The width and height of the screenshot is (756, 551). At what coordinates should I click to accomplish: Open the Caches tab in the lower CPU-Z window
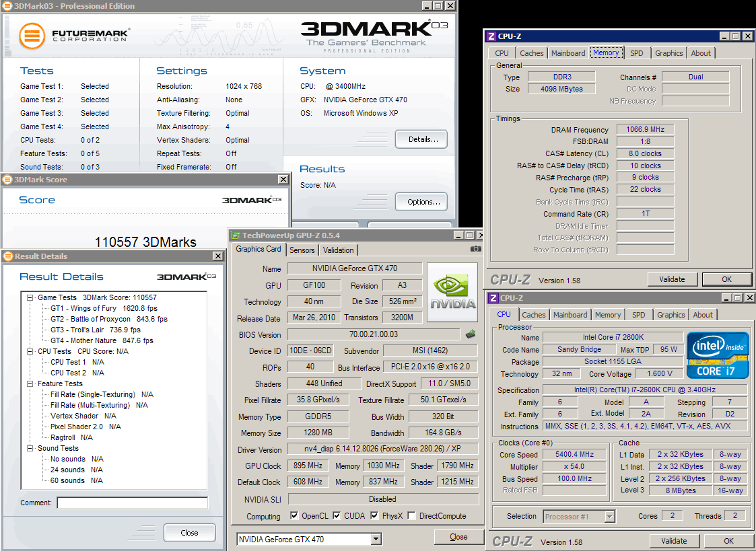(x=534, y=315)
